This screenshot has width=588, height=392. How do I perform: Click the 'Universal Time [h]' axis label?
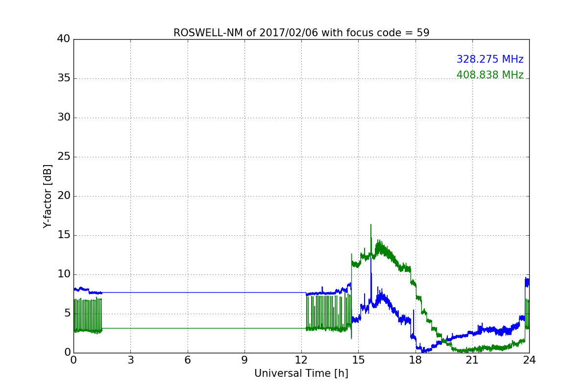301,373
